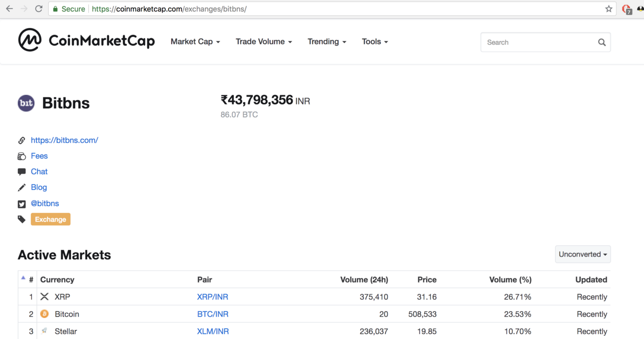644x339 pixels.
Task: Reload the page using refresh icon
Action: coord(39,9)
